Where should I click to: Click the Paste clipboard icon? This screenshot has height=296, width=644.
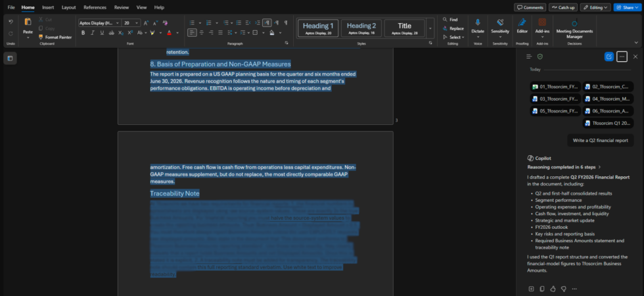pos(28,22)
